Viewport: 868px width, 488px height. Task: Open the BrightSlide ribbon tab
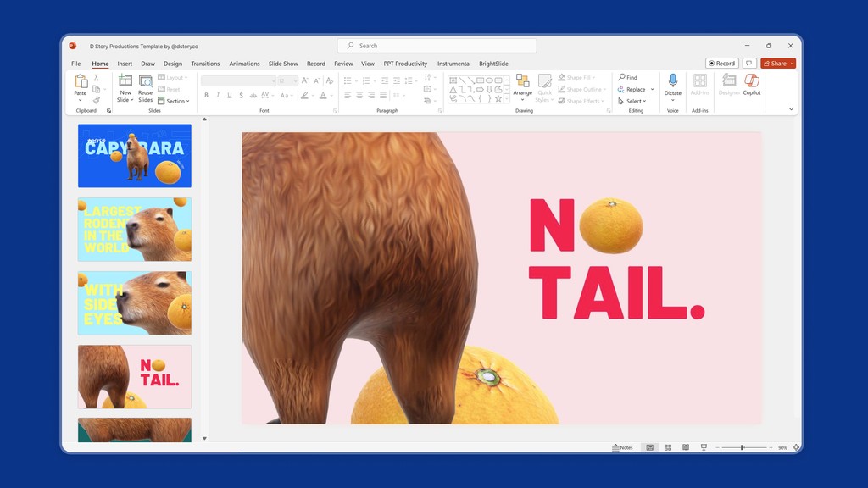[492, 64]
